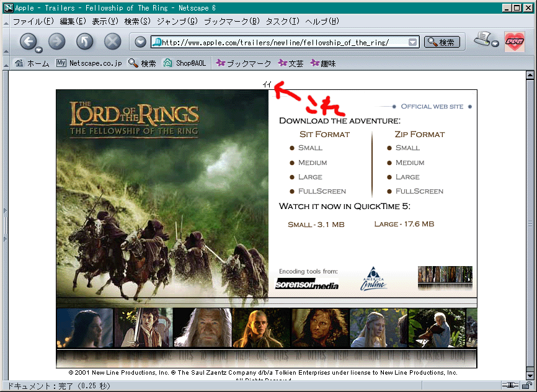Open the タスク(T) menu

pyautogui.click(x=283, y=21)
